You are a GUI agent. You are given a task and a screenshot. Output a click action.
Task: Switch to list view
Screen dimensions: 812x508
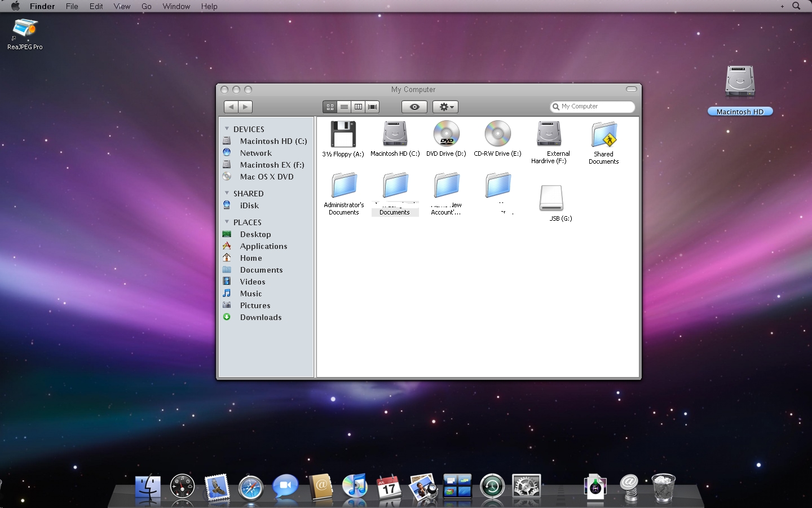point(344,107)
